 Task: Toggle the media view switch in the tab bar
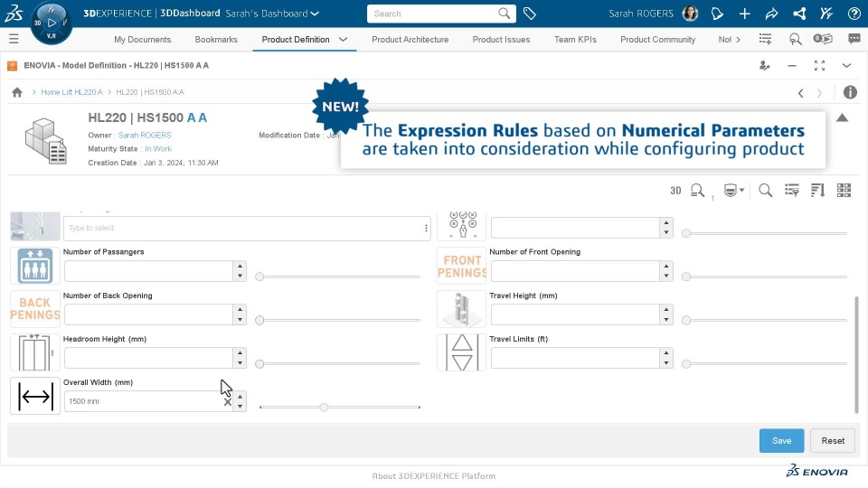point(823,39)
